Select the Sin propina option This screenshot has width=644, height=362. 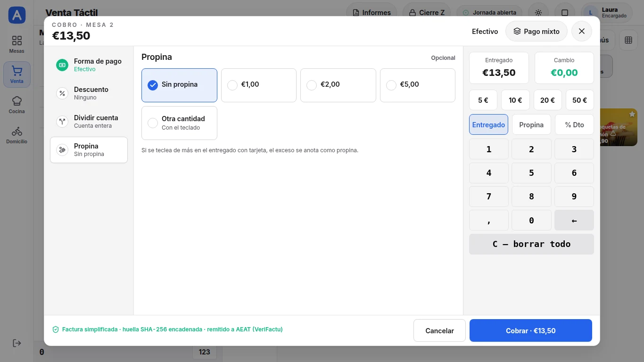coord(179,85)
